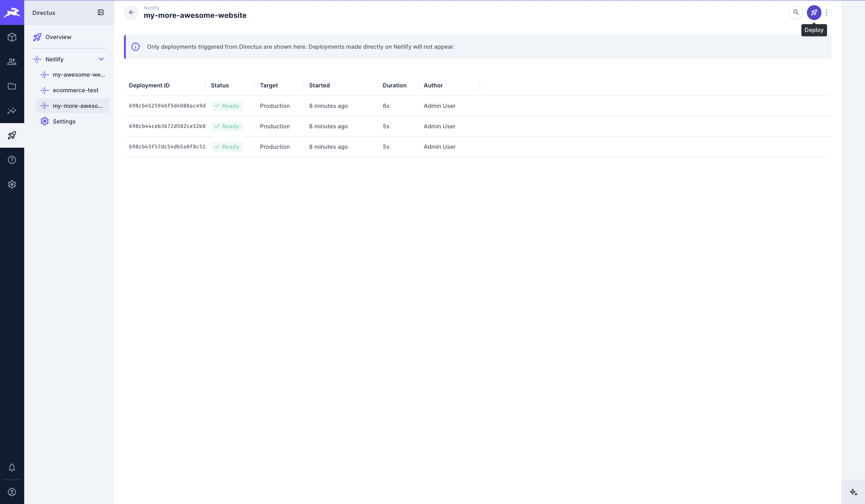Open the File Library module icon
The height and width of the screenshot is (504, 865).
click(12, 86)
